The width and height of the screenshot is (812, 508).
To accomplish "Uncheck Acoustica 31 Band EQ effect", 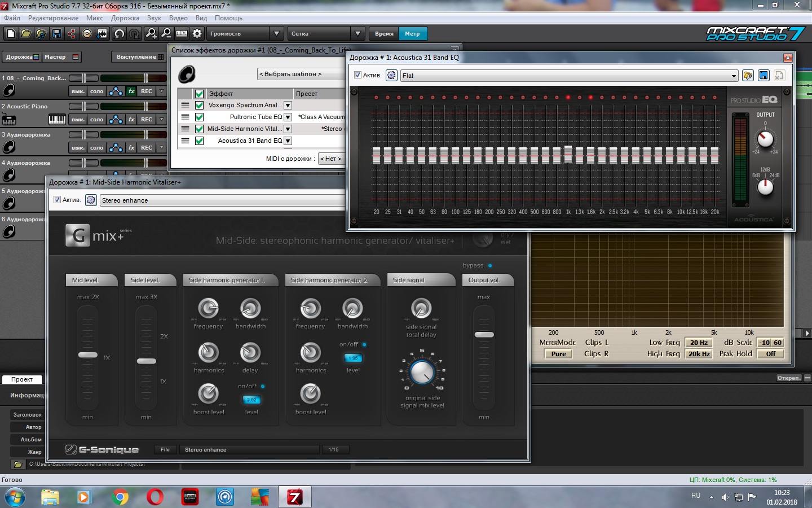I will tap(199, 141).
